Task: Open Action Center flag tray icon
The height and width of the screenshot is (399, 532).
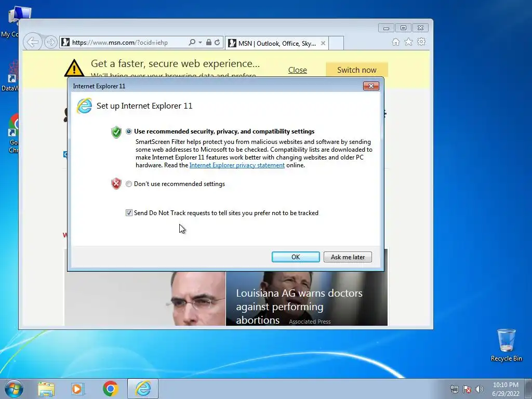Action: (x=467, y=389)
